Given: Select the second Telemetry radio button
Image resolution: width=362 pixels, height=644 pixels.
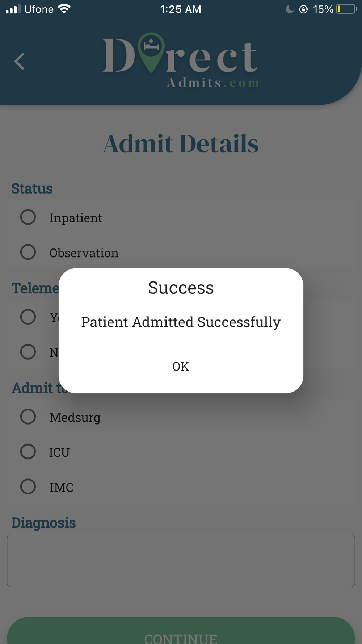Looking at the screenshot, I should pos(28,352).
